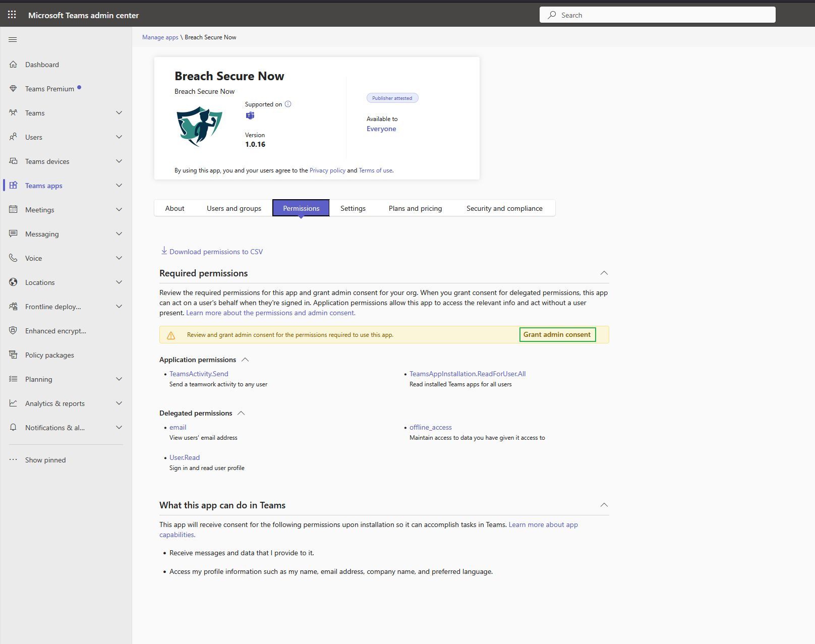This screenshot has width=815, height=644.
Task: Collapse the Required permissions section
Action: point(604,273)
